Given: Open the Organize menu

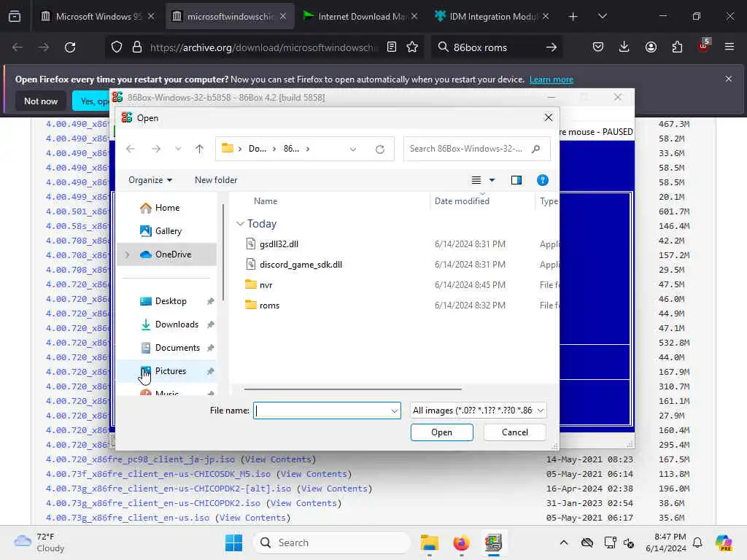Looking at the screenshot, I should click(150, 180).
